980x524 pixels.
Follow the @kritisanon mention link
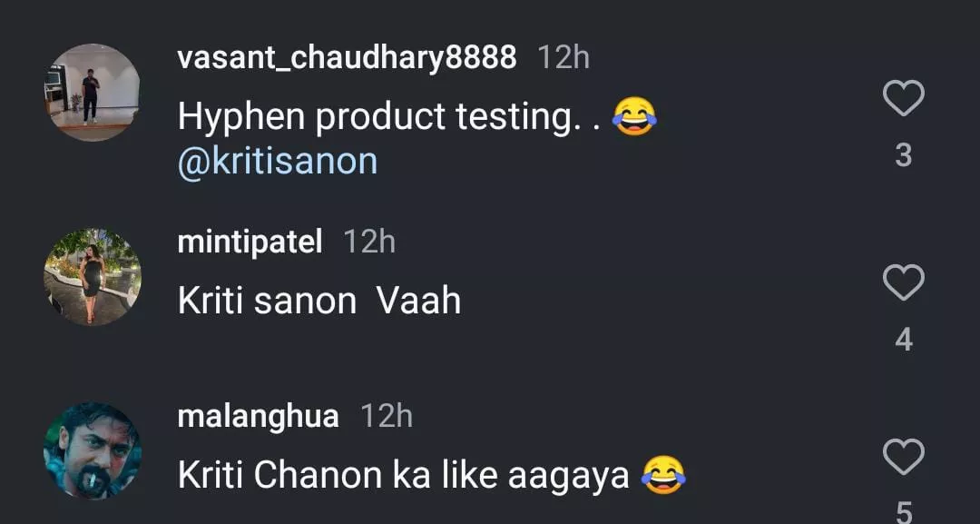(x=278, y=161)
